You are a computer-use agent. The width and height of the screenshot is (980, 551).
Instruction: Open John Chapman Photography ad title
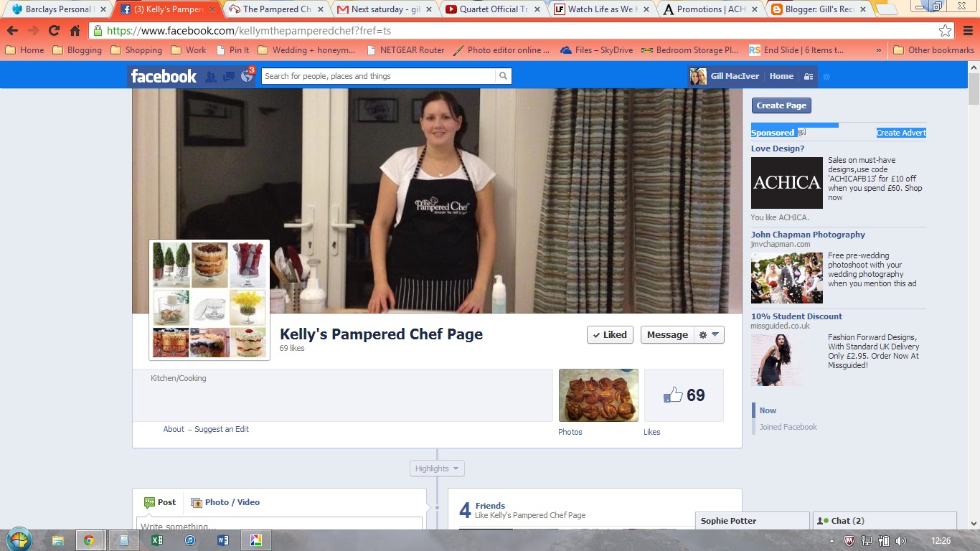tap(808, 235)
